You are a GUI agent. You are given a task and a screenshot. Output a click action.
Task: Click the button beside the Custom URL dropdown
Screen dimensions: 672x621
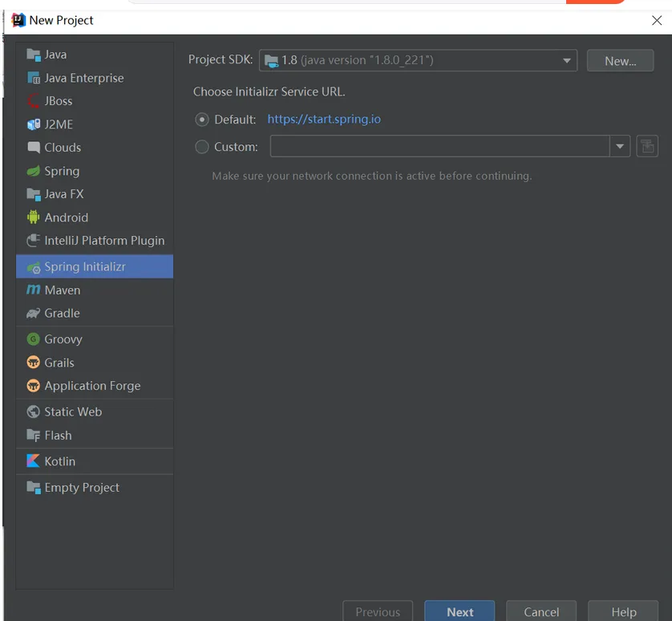[x=647, y=146]
